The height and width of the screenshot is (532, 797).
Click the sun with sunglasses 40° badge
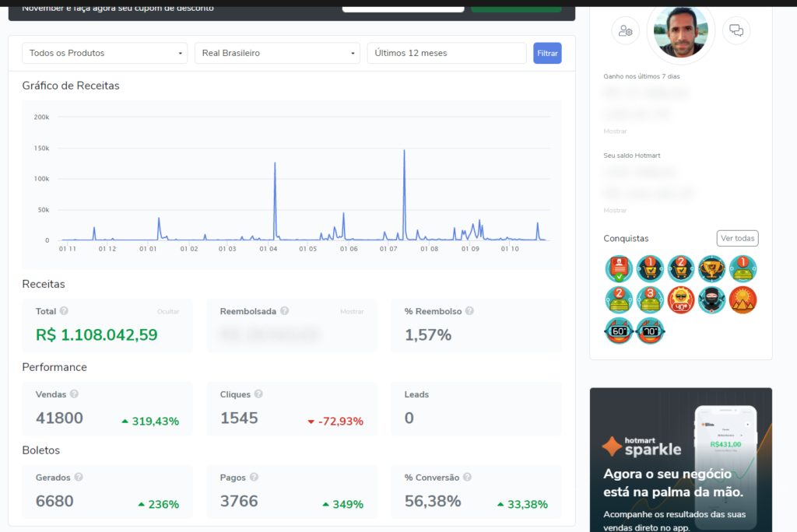coord(681,299)
